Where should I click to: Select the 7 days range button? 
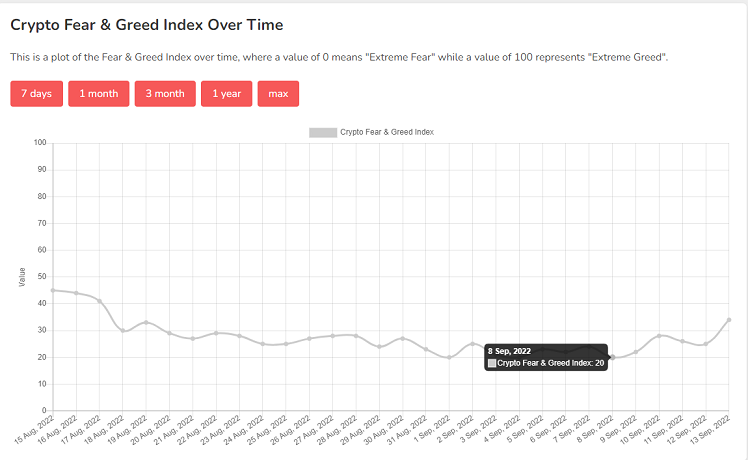tap(37, 94)
